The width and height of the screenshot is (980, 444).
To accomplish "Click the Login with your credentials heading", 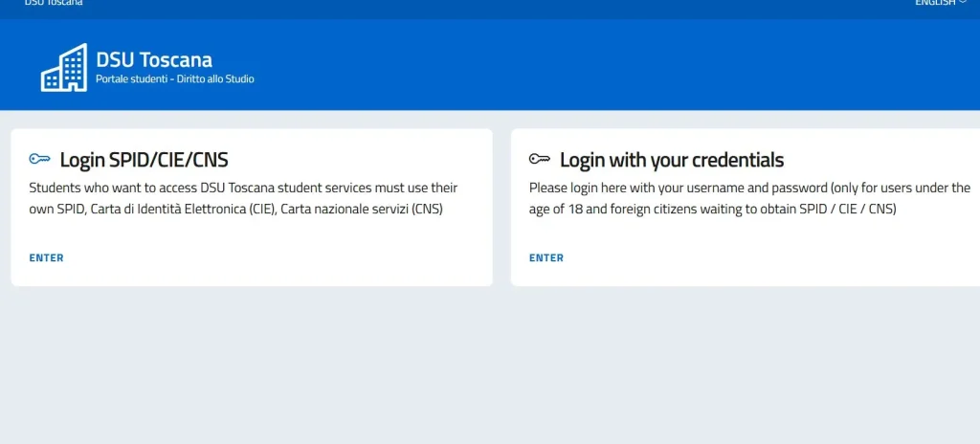I will (672, 160).
